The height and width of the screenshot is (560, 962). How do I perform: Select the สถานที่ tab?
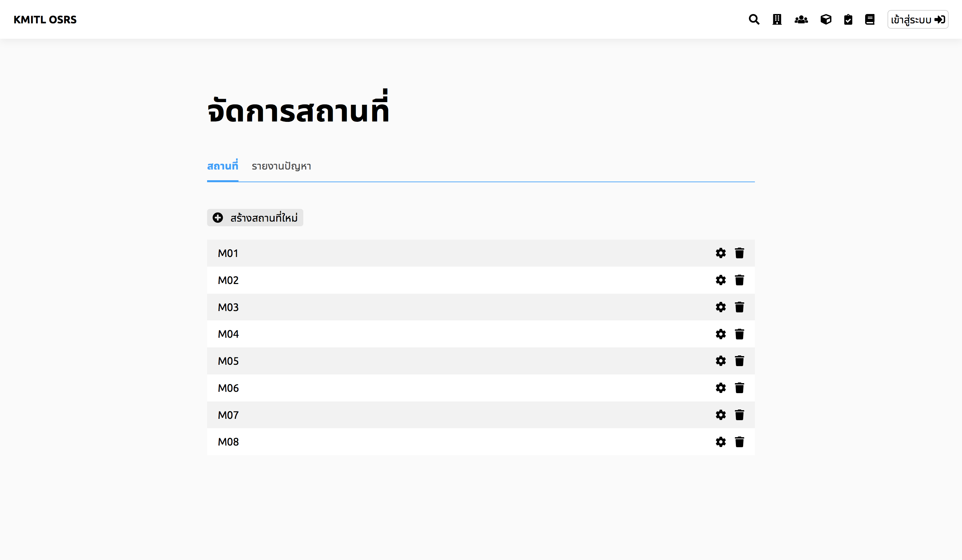point(222,166)
